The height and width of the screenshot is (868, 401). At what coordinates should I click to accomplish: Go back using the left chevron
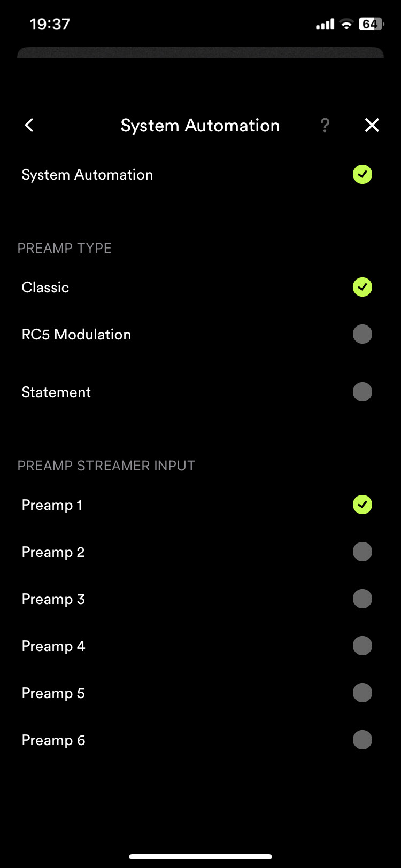(29, 126)
